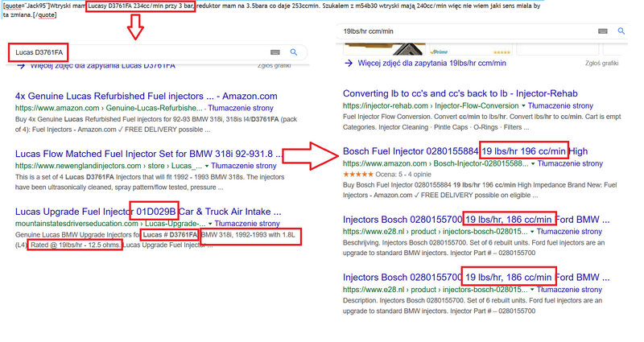This screenshot has width=644, height=342.
Task: Expand dropdown arrow next to Bosch-Injector-028015588 URL
Action: tap(533, 164)
